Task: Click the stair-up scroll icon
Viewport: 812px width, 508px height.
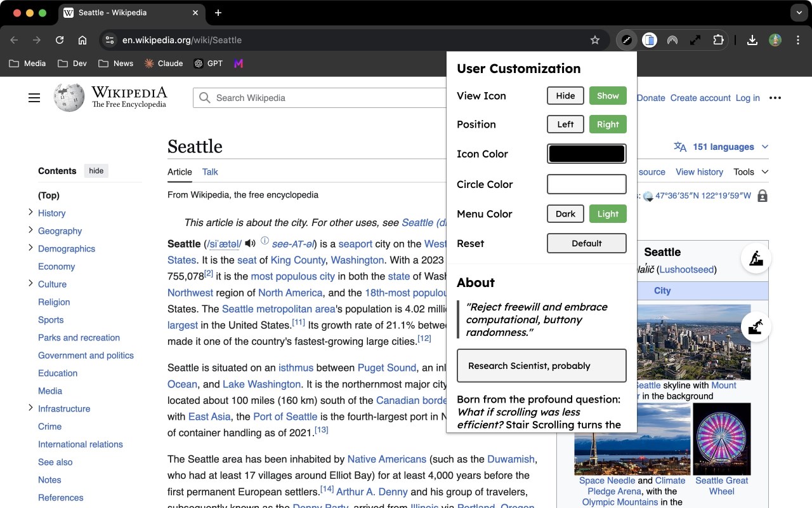Action: 756,258
